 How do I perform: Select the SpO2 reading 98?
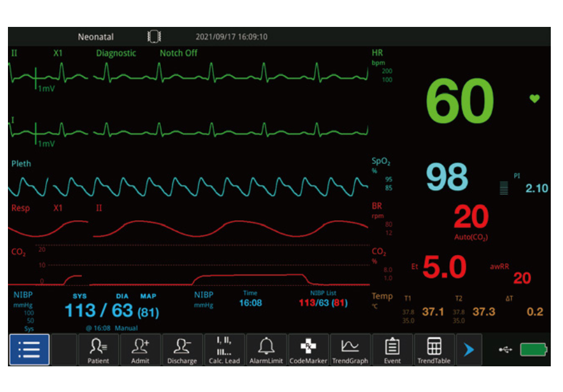pyautogui.click(x=447, y=177)
